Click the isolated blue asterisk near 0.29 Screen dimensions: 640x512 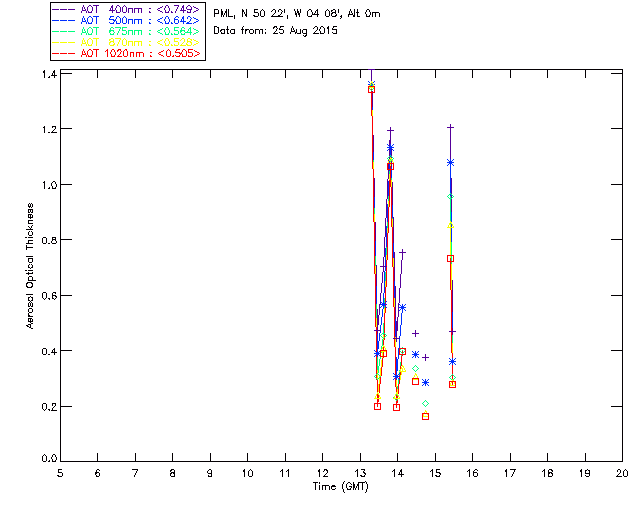click(x=426, y=383)
